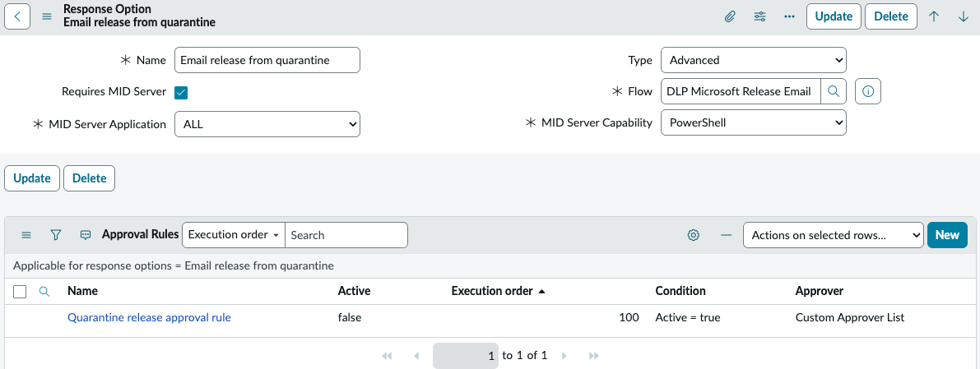Sort by Active column header
980x369 pixels.
click(x=355, y=291)
